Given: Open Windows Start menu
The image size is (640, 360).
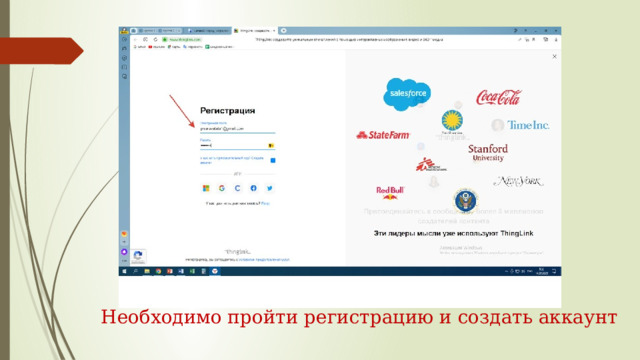Looking at the screenshot, I should 124,271.
